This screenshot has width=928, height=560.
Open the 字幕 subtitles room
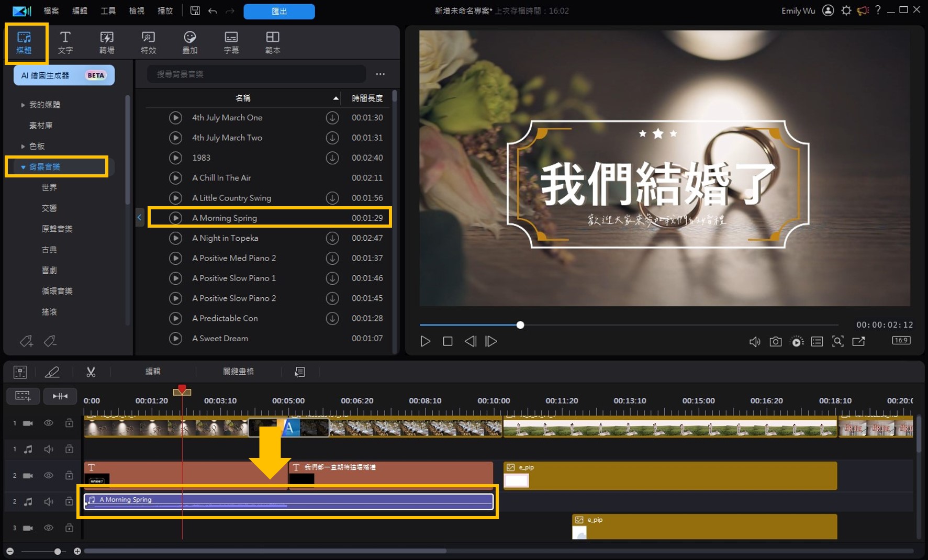click(x=231, y=42)
